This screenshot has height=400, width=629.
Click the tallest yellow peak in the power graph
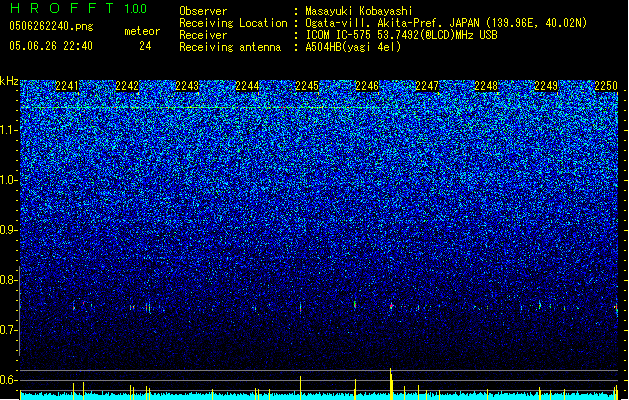[391, 384]
